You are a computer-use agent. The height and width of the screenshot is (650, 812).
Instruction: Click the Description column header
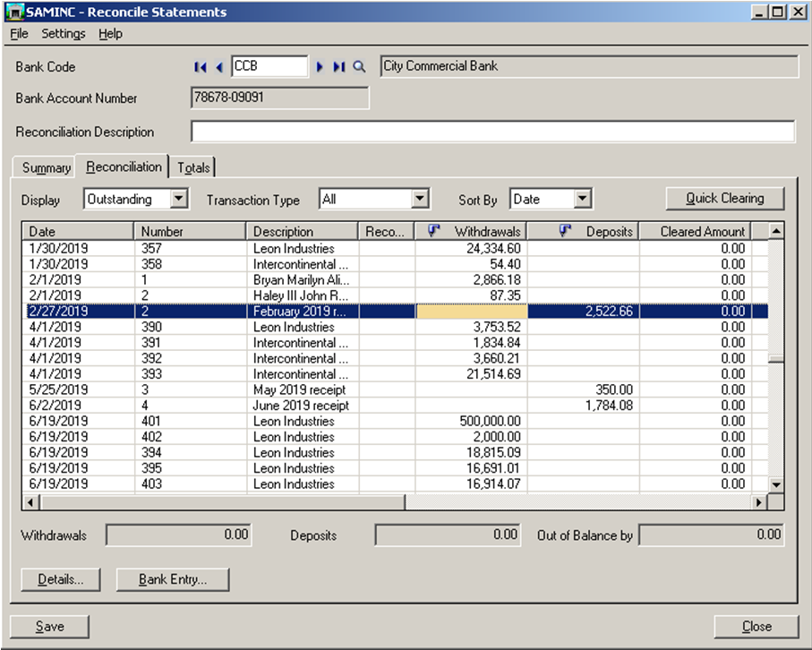tap(302, 231)
